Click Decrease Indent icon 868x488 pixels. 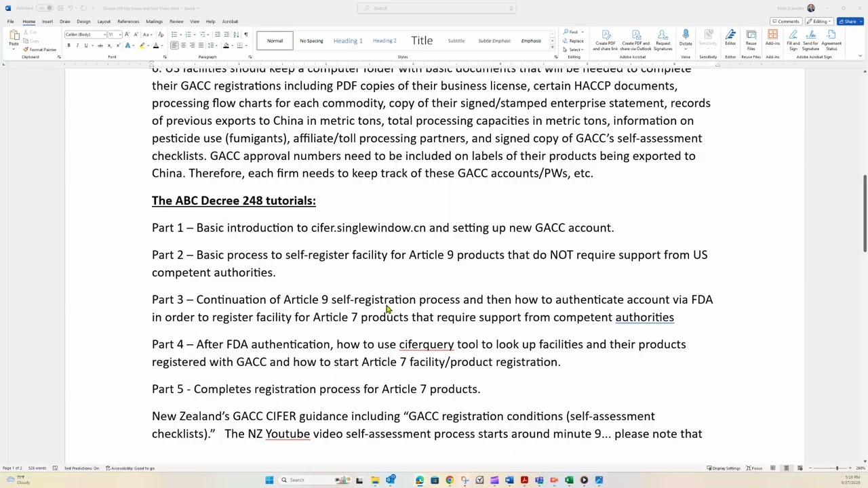[x=218, y=35]
